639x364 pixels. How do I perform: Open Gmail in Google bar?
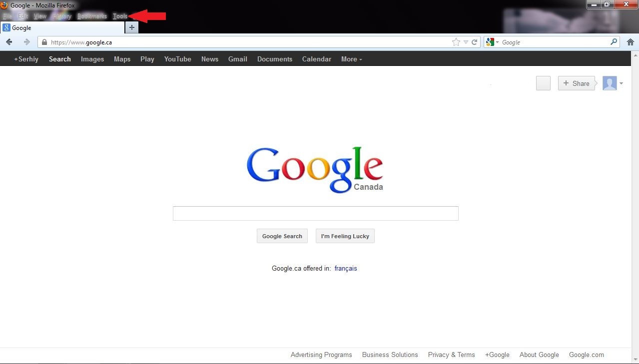coord(238,59)
